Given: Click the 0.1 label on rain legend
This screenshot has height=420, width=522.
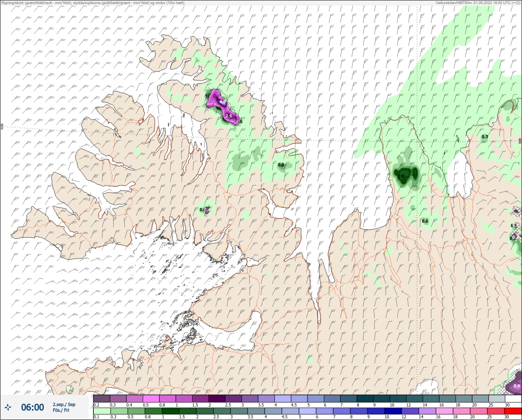Looking at the screenshot, I should click(96, 417).
